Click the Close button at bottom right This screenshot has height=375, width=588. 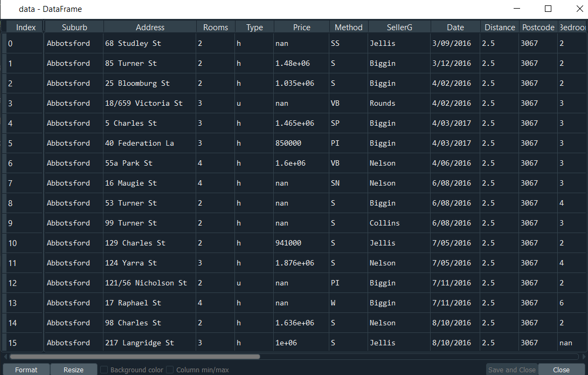562,370
